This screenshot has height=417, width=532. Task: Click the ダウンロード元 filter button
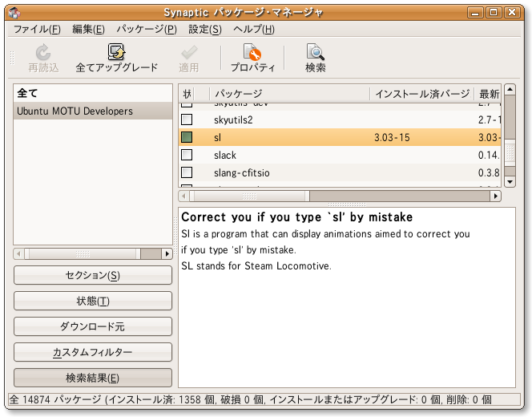[93, 326]
